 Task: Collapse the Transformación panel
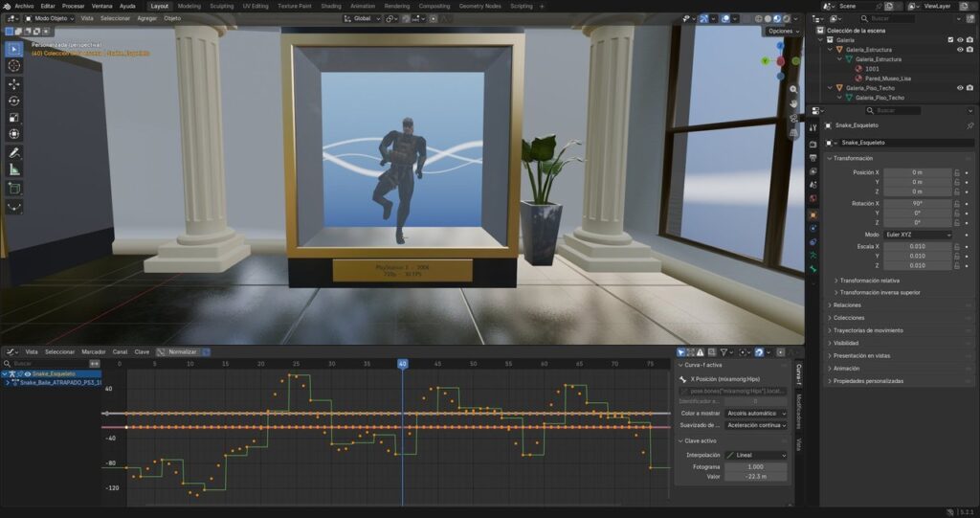pos(853,158)
